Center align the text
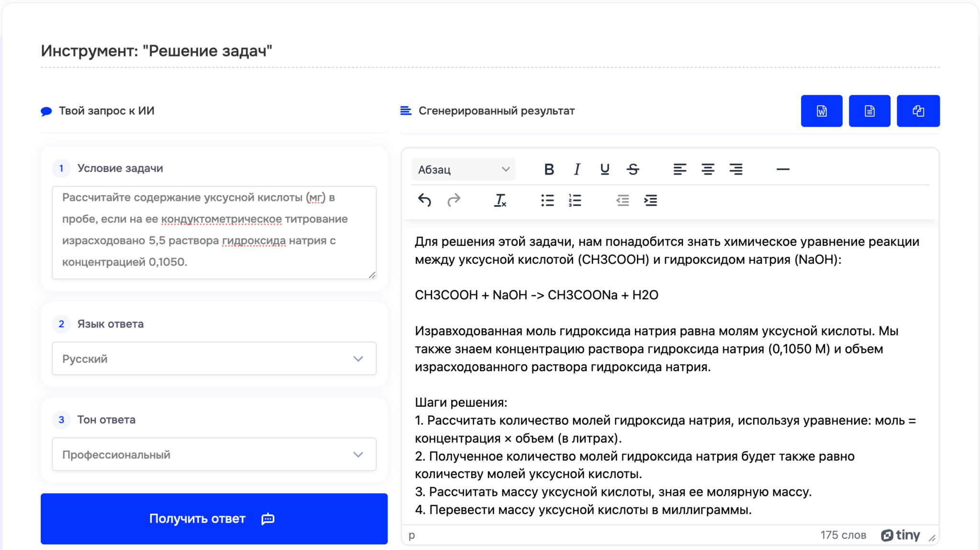 708,169
